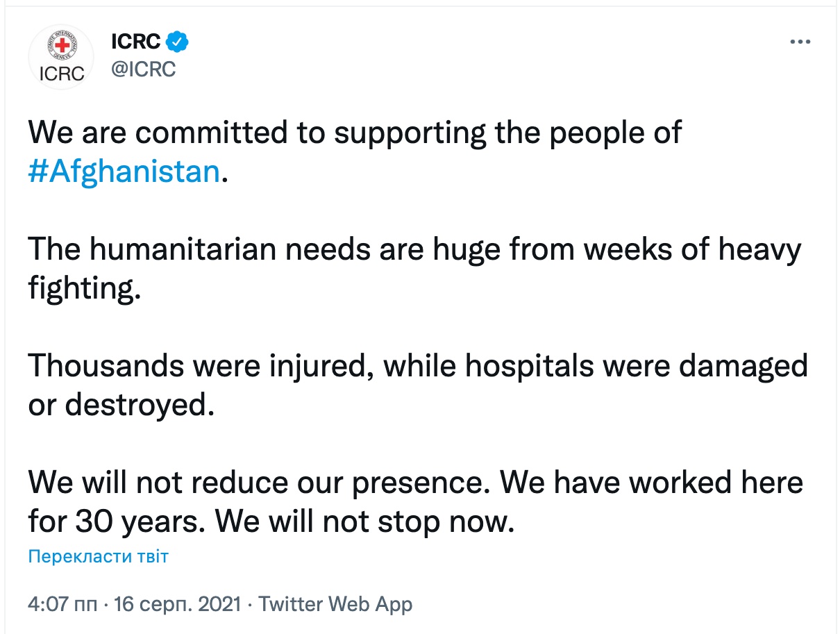Click Перекласти твіт to translate tweet
840x634 pixels.
click(x=98, y=556)
